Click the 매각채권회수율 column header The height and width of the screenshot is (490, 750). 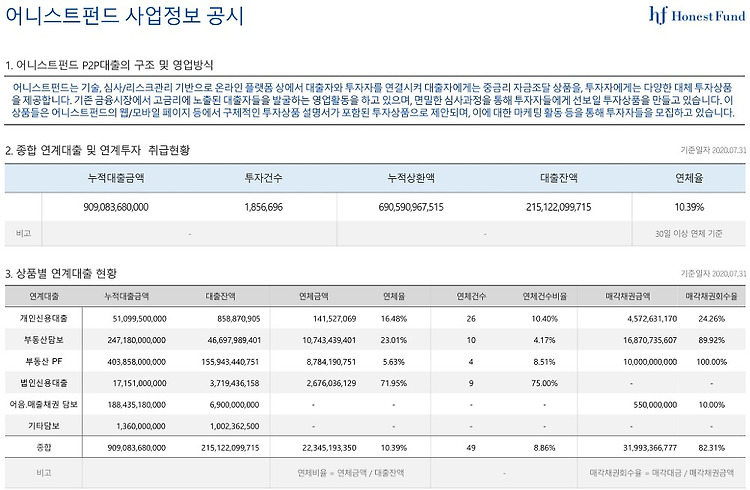click(x=711, y=296)
